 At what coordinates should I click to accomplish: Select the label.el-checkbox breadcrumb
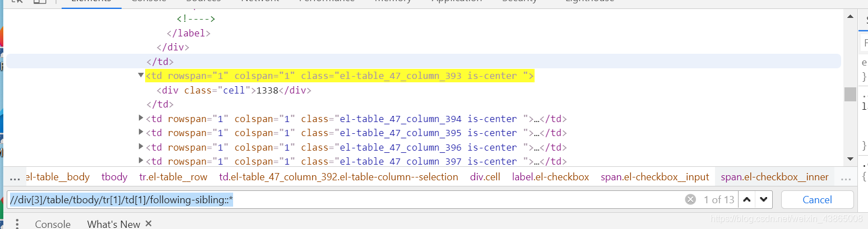point(551,177)
